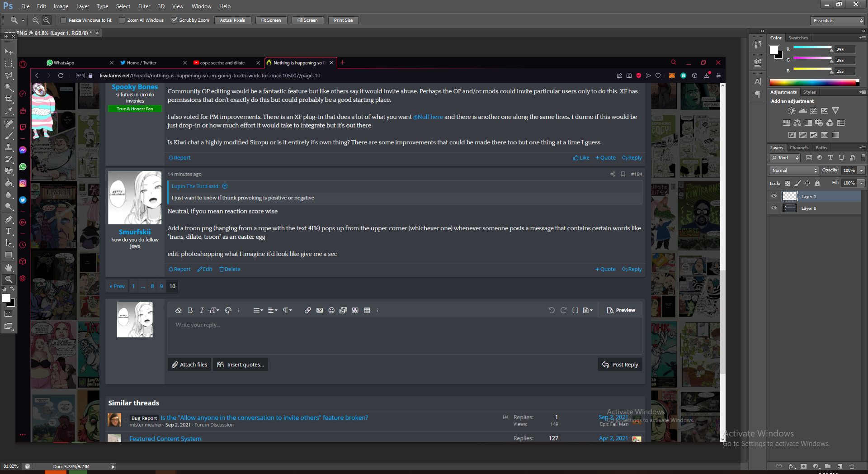
Task: Click the Actual Pixels button
Action: pos(232,20)
